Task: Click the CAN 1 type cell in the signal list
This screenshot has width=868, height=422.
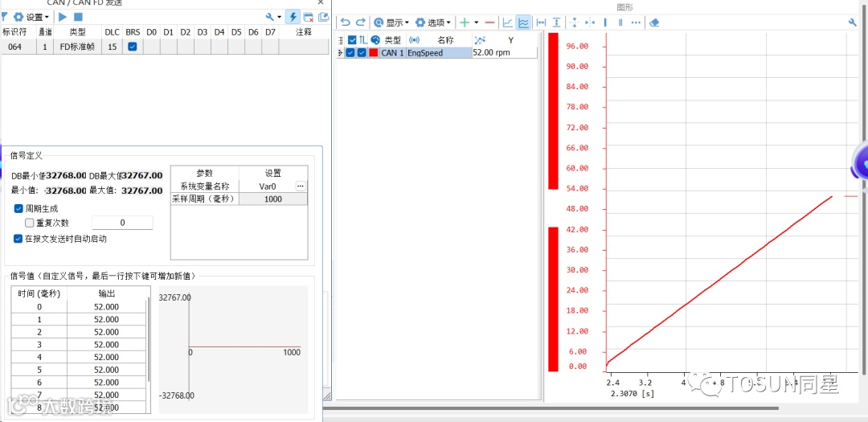Action: pyautogui.click(x=392, y=52)
